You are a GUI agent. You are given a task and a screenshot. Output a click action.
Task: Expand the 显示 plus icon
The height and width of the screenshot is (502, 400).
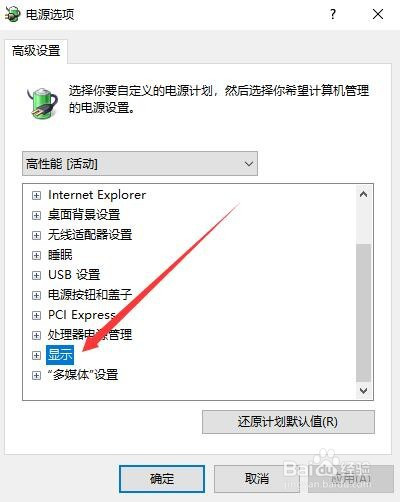tap(36, 355)
